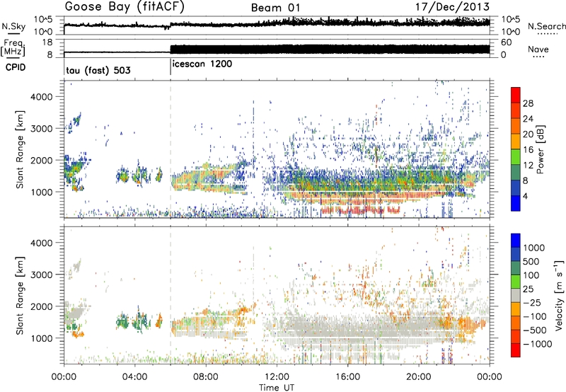
Task: Click the "18" frequency axis value
Action: (47, 42)
